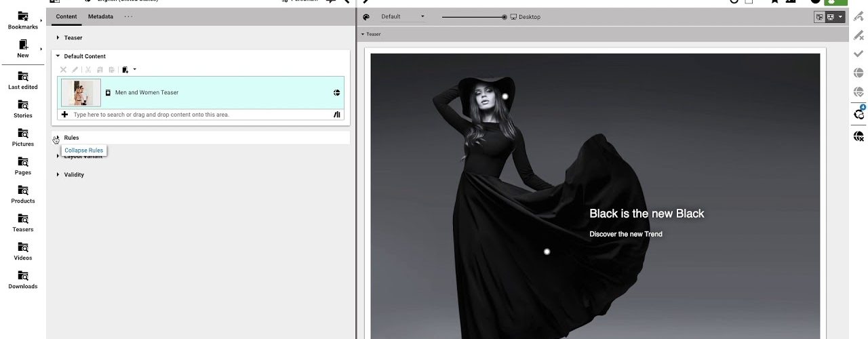Click the paste icon in Default Content toolbar

[111, 69]
